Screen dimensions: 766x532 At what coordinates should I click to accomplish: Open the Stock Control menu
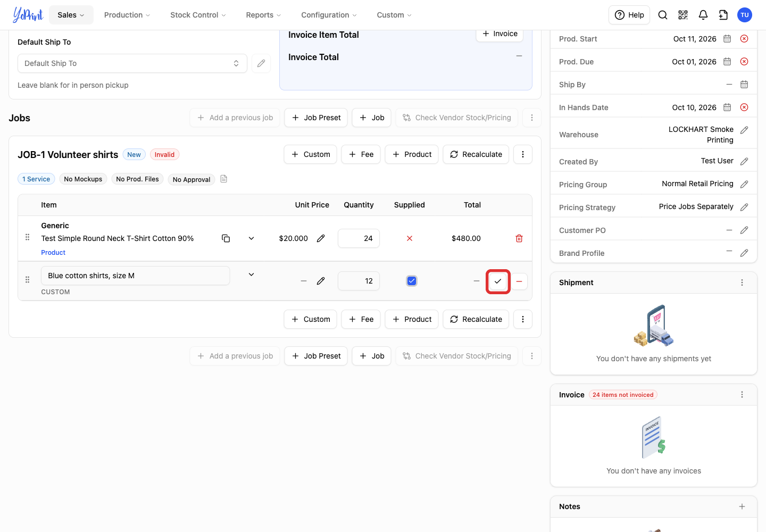(x=198, y=15)
